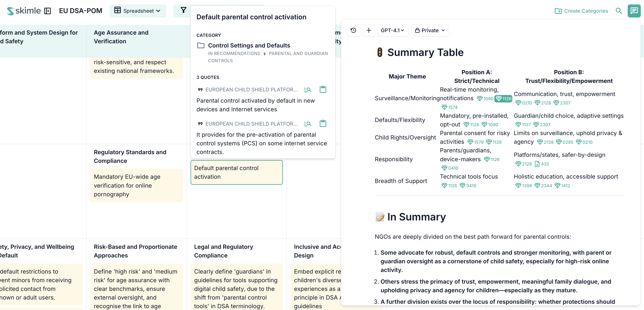This screenshot has width=644, height=310.
Task: Open quote chip 1126 in the Surveillance row
Action: [x=503, y=99]
